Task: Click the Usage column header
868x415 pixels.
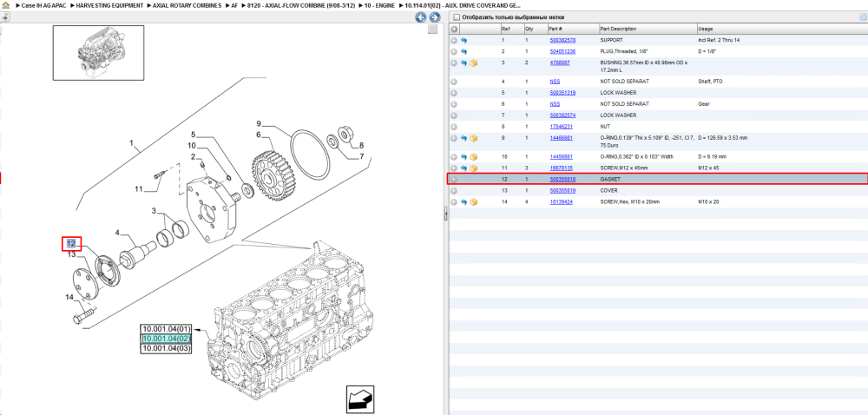Action: (706, 29)
